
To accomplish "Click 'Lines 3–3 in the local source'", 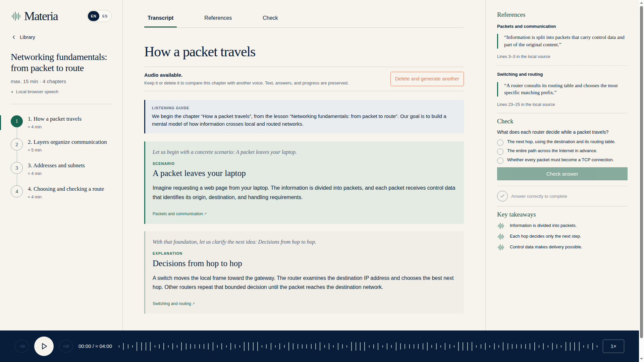I will [524, 57].
